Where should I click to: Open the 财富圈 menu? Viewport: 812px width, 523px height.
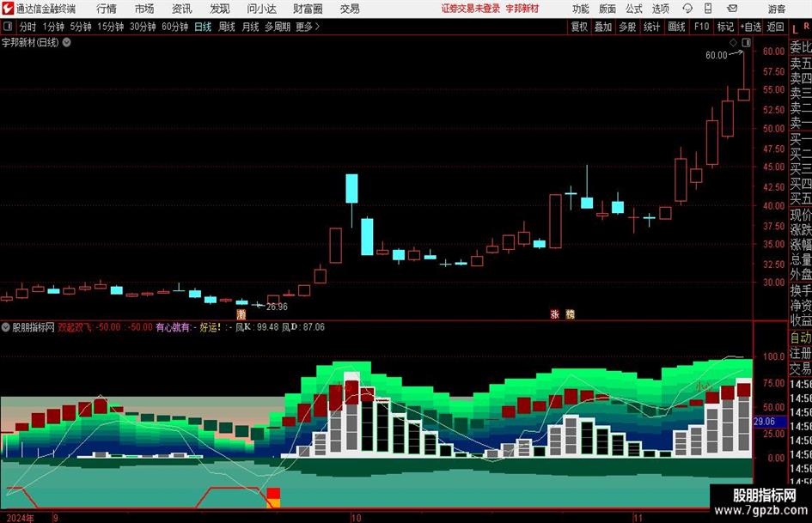pyautogui.click(x=308, y=9)
